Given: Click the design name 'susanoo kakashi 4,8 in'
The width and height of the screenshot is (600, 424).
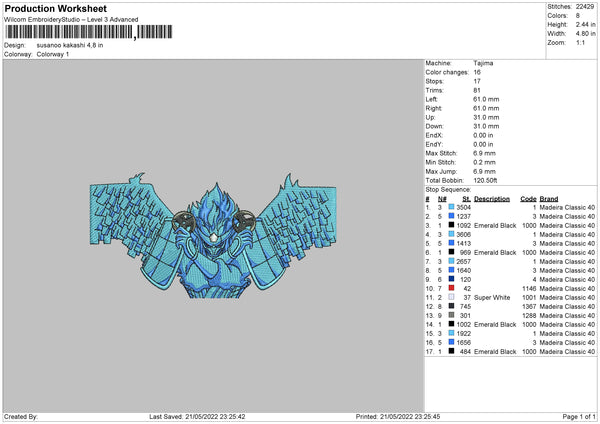Looking at the screenshot, I should click(x=70, y=45).
